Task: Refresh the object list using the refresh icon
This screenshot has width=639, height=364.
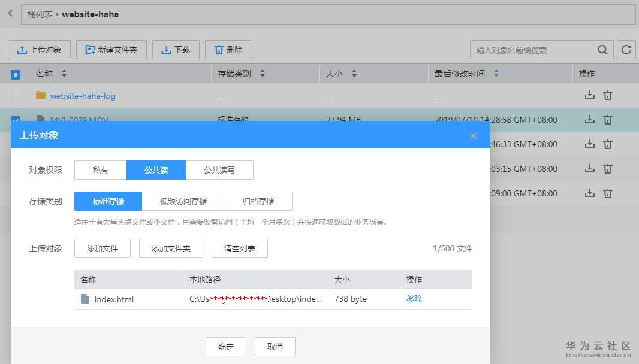Action: (627, 50)
